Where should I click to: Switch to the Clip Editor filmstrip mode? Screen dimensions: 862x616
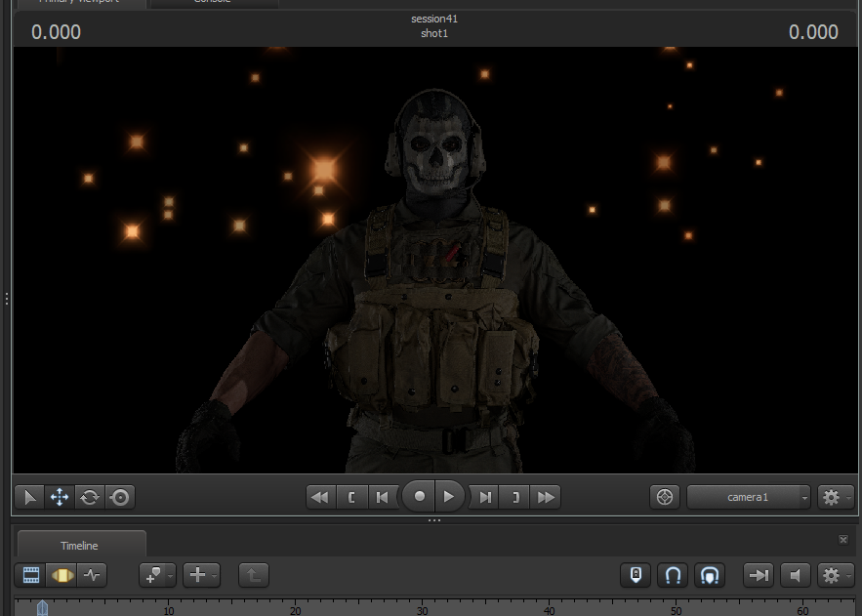[x=31, y=575]
